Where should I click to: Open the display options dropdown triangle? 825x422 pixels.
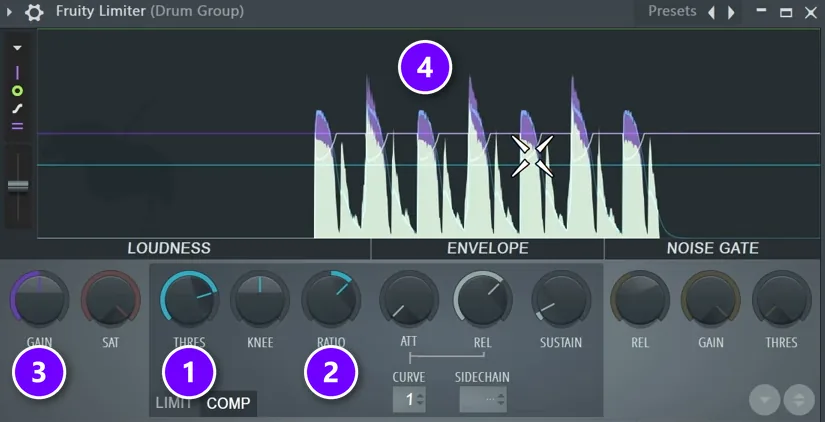point(17,48)
